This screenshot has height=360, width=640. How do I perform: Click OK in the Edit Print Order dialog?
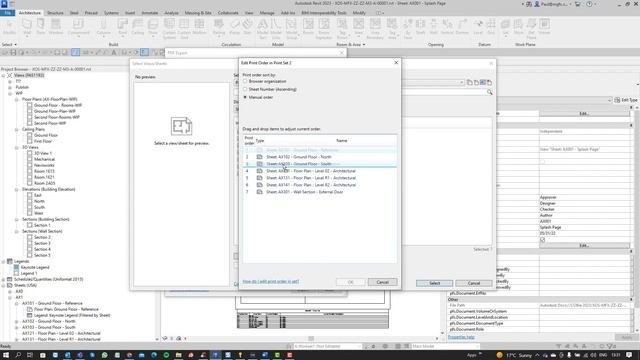(x=350, y=282)
